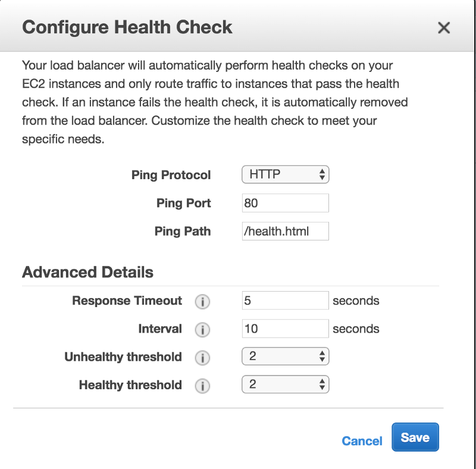Save the health check settings
Image resolution: width=476 pixels, height=469 pixels.
point(415,437)
